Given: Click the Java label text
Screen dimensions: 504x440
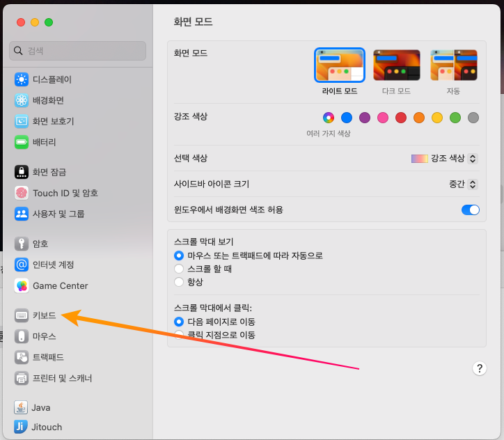Looking at the screenshot, I should tap(41, 407).
